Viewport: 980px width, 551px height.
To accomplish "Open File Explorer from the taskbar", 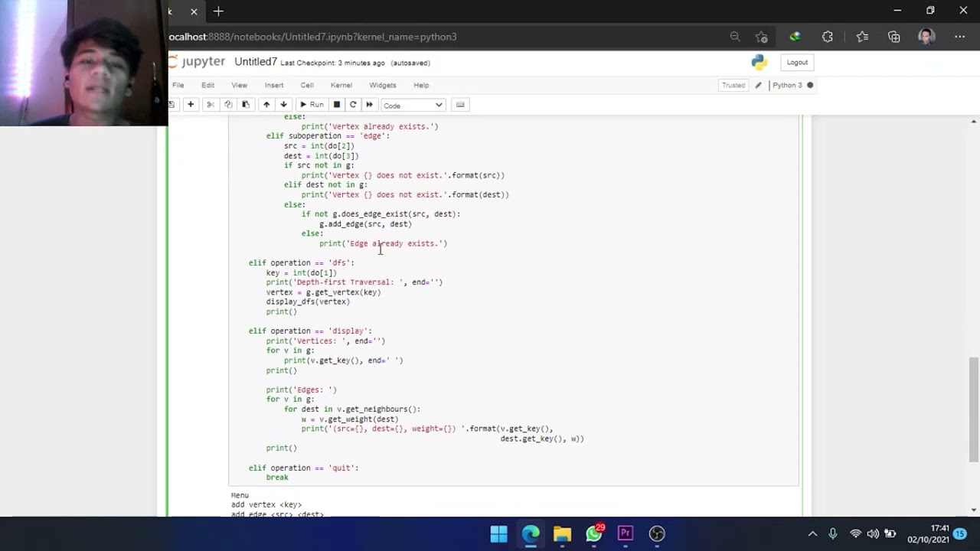I will [x=562, y=533].
